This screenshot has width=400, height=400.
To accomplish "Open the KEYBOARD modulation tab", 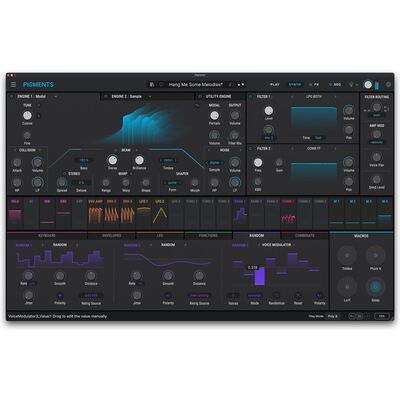I will 47,236.
